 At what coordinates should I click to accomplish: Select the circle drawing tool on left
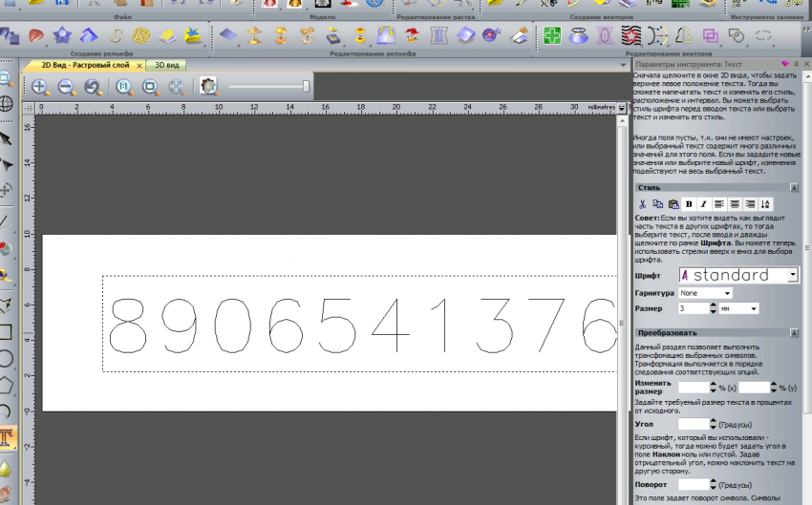[6, 358]
